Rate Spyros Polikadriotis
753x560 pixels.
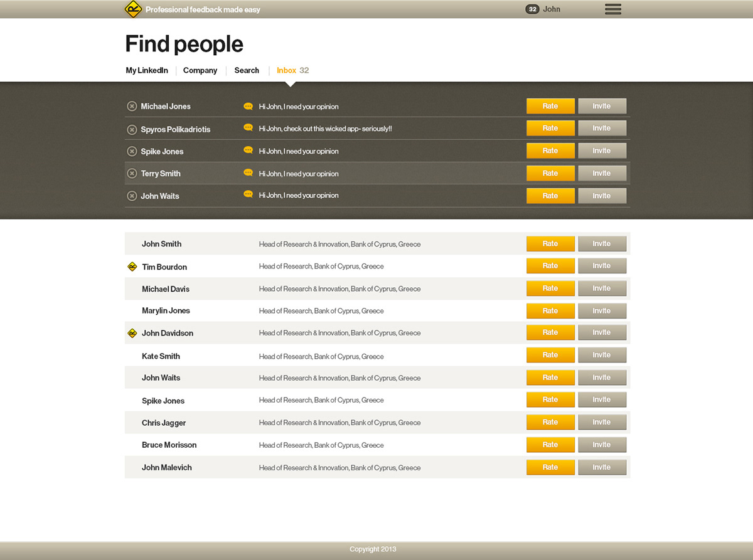pos(550,128)
